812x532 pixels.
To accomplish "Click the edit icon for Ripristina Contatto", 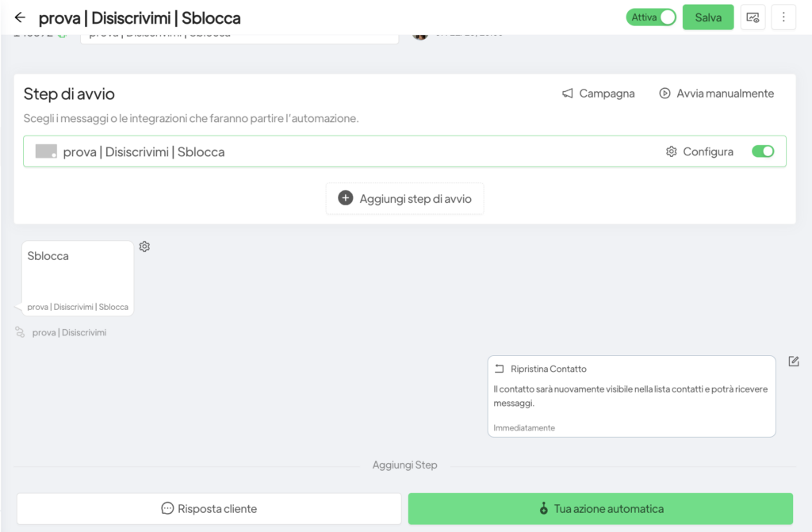I will pos(794,362).
